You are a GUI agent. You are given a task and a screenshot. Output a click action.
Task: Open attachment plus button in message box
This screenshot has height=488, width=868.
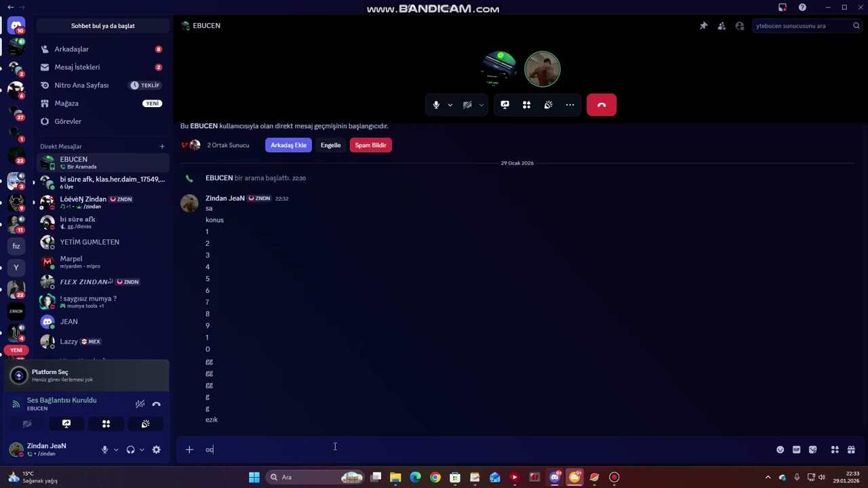point(189,449)
